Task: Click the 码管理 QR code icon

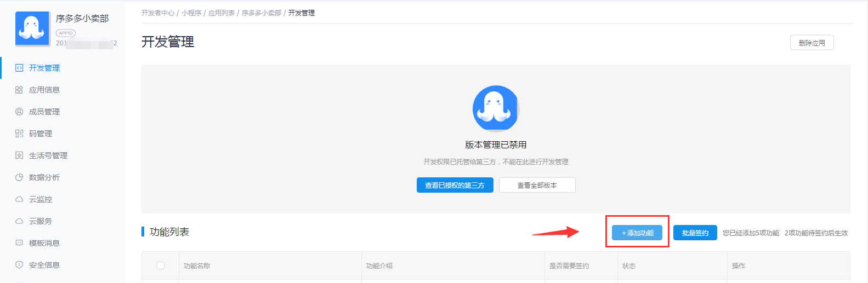Action: 19,134
